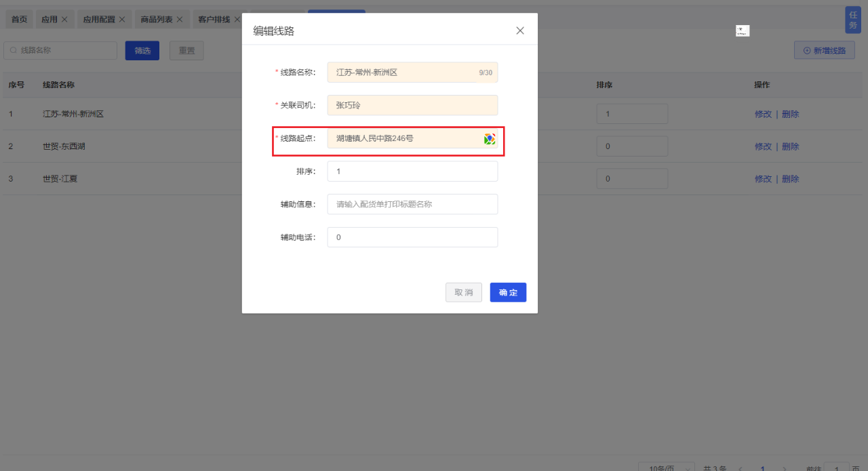
Task: Click the 筛选 filter button
Action: 142,51
